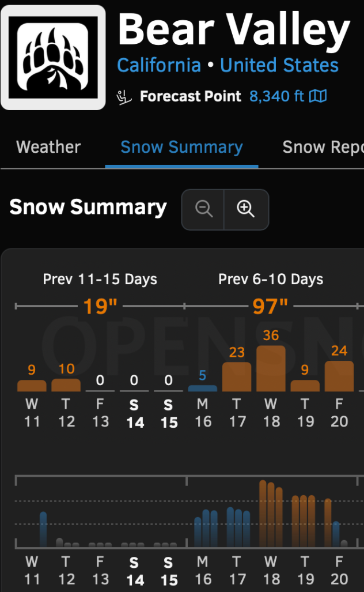Click the 9 inch bar for Wednesday 11

coord(32,386)
